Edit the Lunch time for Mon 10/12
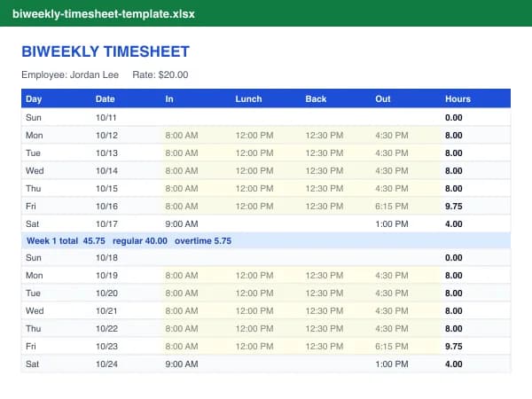The height and width of the screenshot is (399, 532). click(x=254, y=135)
